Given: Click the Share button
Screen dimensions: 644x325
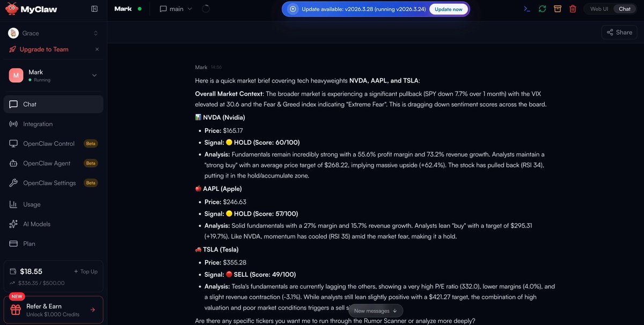Looking at the screenshot, I should point(619,32).
